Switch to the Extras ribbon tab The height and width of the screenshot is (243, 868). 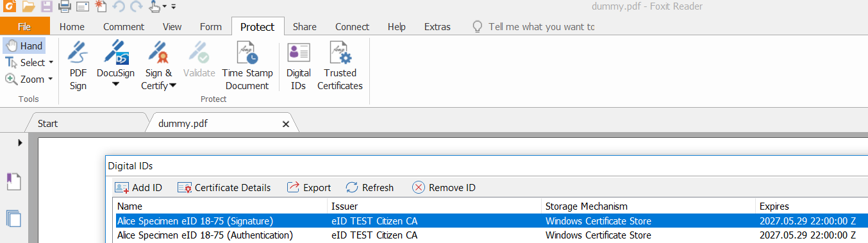(x=437, y=26)
